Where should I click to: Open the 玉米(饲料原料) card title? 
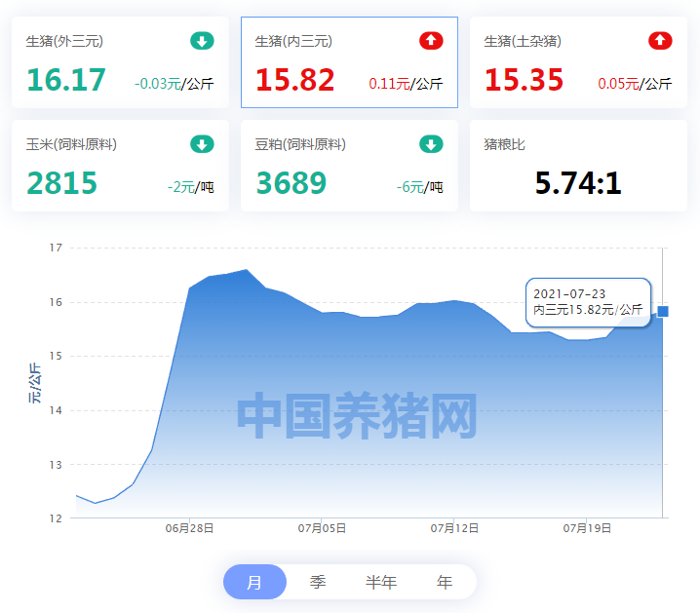71,144
